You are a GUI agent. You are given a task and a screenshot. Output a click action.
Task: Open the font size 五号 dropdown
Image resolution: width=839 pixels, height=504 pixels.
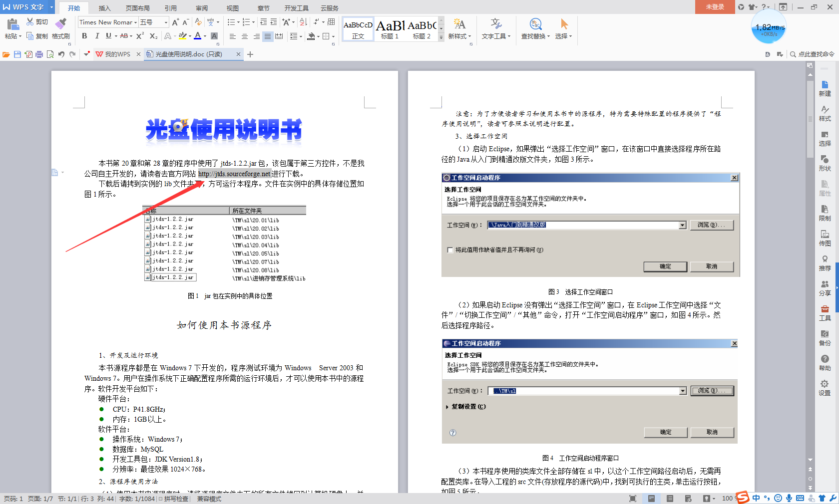pyautogui.click(x=166, y=22)
